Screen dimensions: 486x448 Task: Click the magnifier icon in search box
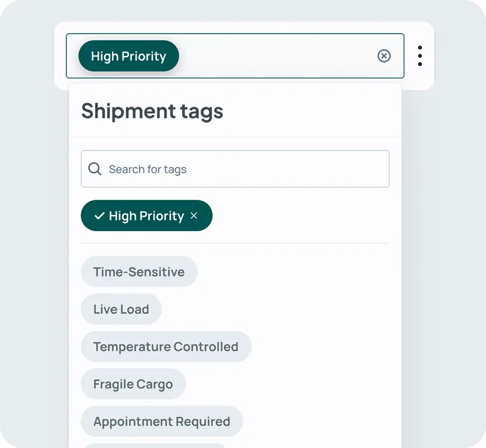coord(95,169)
